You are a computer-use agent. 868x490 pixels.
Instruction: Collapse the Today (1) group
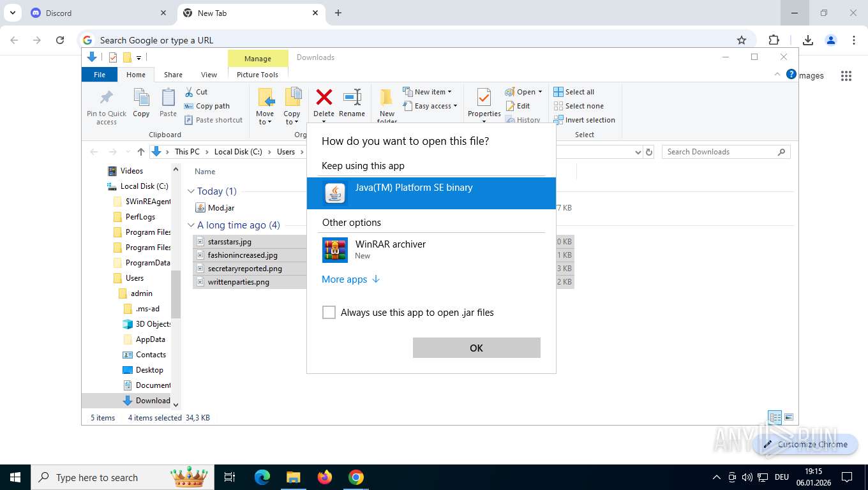pos(191,191)
